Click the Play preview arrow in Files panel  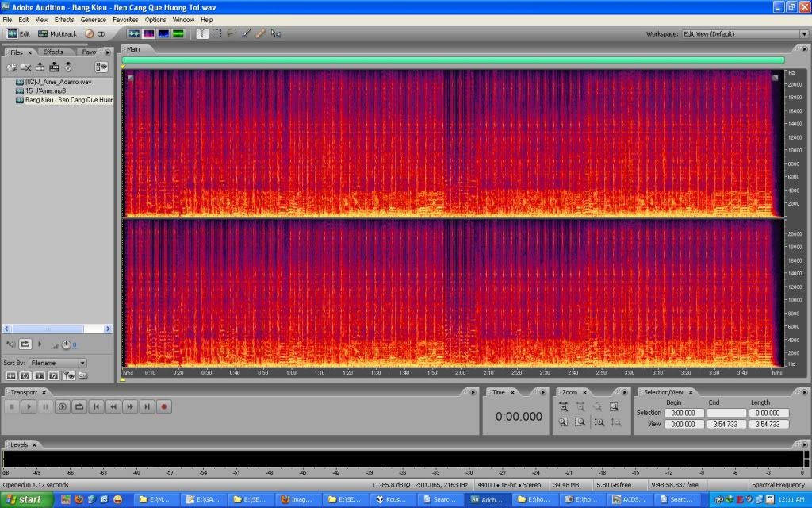[x=40, y=344]
